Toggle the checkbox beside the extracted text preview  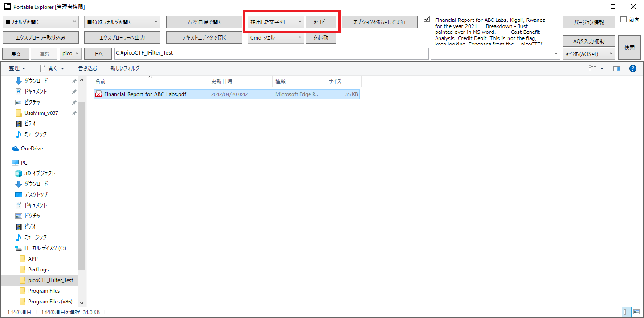coord(426,19)
